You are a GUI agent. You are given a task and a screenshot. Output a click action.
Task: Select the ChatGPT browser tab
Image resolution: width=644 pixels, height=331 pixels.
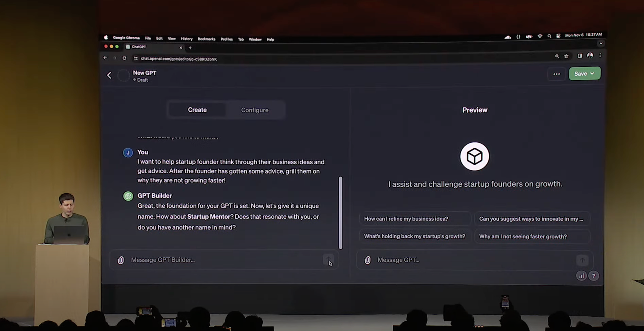155,47
